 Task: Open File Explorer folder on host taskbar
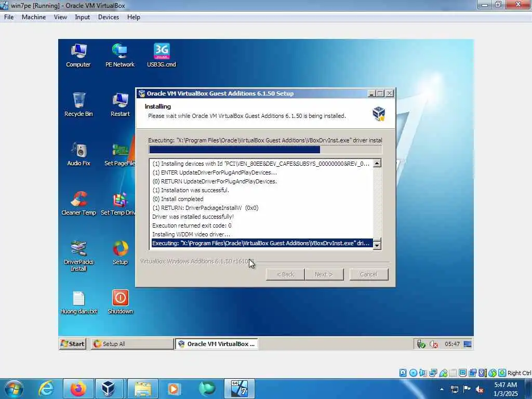143,389
